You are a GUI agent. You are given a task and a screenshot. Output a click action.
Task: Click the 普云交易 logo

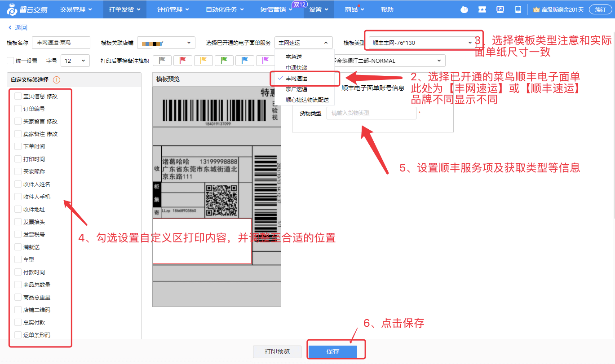pyautogui.click(x=27, y=9)
